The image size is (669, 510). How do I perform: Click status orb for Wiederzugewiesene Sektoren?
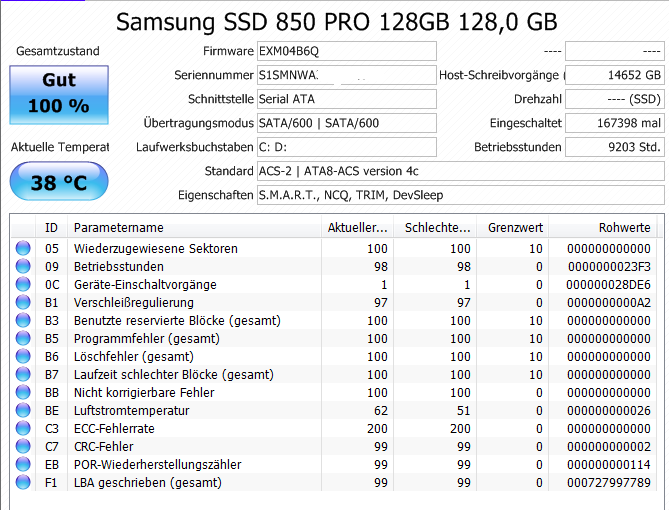pyautogui.click(x=23, y=248)
